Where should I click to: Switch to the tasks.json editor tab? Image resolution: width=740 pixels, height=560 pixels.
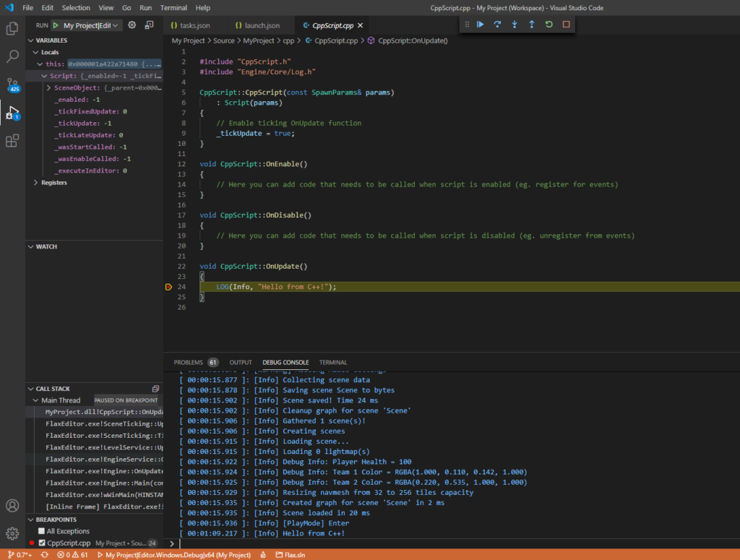click(x=195, y=25)
